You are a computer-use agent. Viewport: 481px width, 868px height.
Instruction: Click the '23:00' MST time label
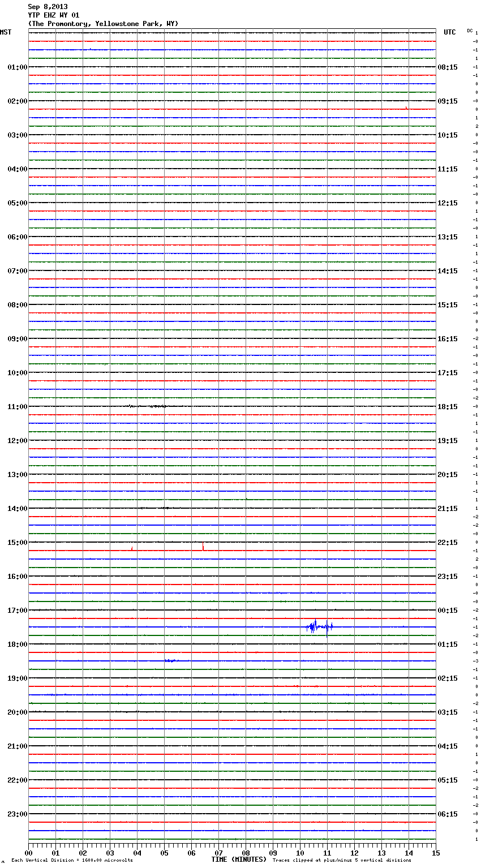pos(18,814)
